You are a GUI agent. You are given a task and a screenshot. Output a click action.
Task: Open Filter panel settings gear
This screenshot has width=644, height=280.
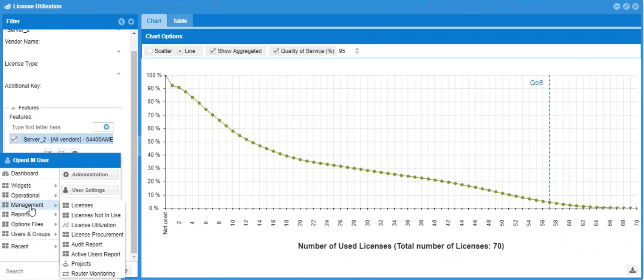click(131, 22)
